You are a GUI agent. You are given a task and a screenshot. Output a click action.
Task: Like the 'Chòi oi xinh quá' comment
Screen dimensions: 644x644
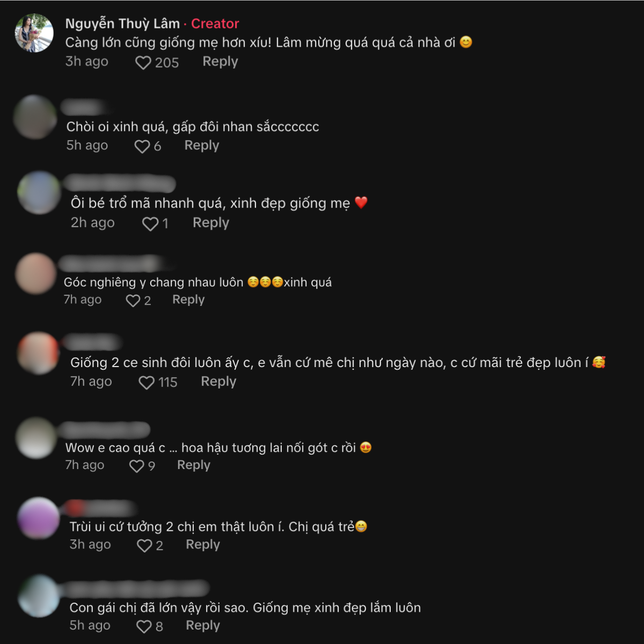pos(142,147)
